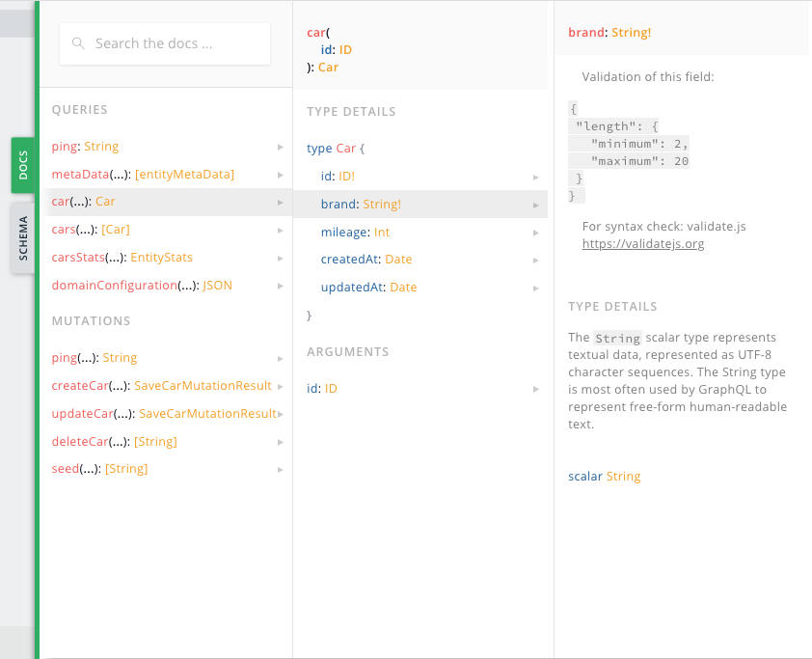812x659 pixels.
Task: Open the validatejs.org link
Action: [642, 244]
